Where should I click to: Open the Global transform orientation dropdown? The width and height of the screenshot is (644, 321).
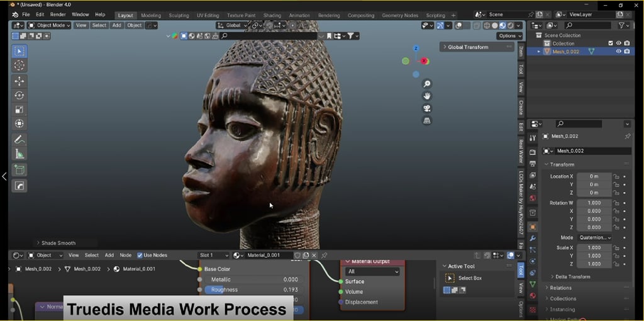[x=232, y=25]
